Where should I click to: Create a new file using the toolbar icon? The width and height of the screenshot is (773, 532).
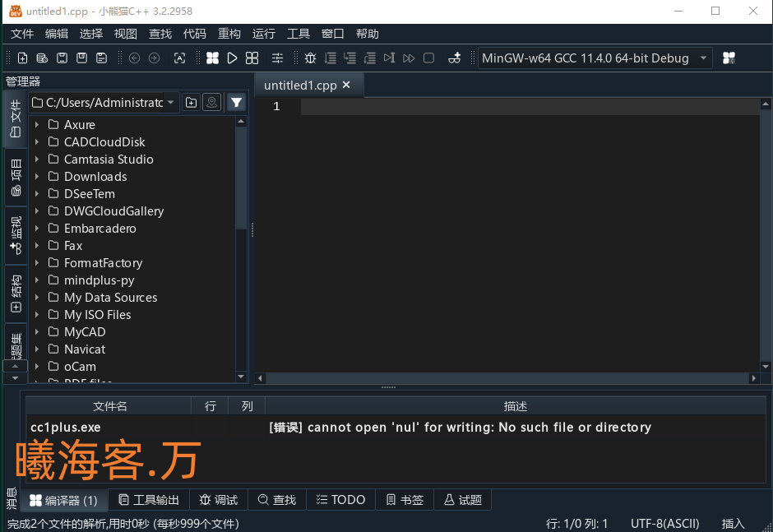click(22, 58)
